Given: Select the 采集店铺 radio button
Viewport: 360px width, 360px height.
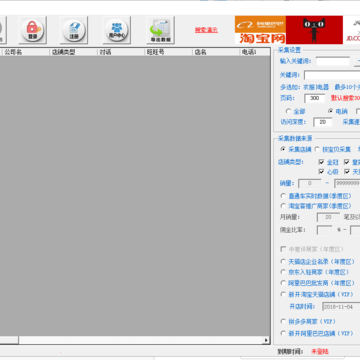Looking at the screenshot, I should point(283,149).
